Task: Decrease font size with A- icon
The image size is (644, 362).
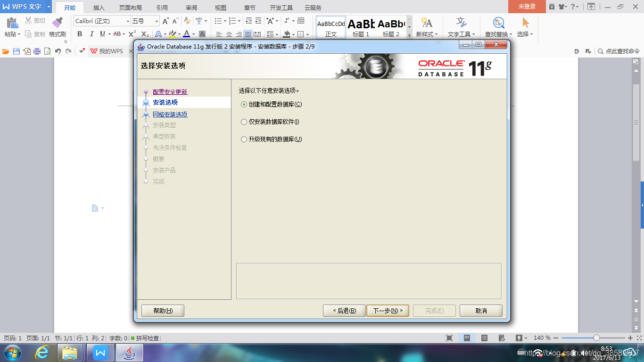Action: click(175, 21)
